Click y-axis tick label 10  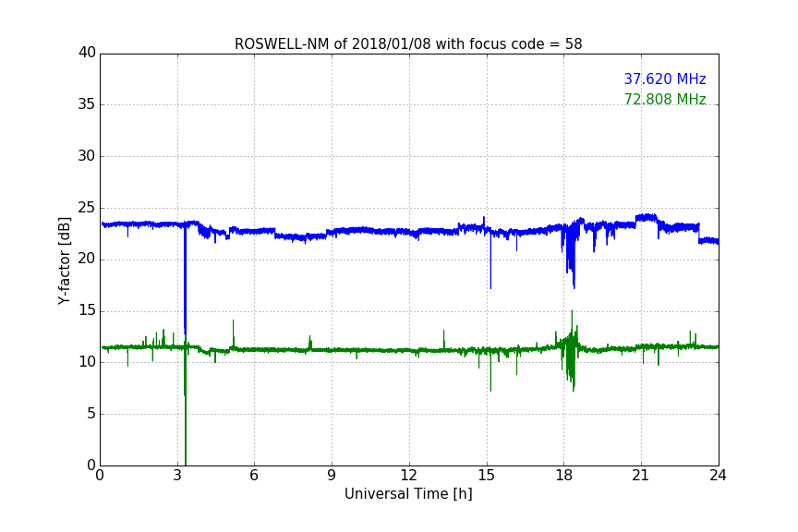pyautogui.click(x=87, y=362)
